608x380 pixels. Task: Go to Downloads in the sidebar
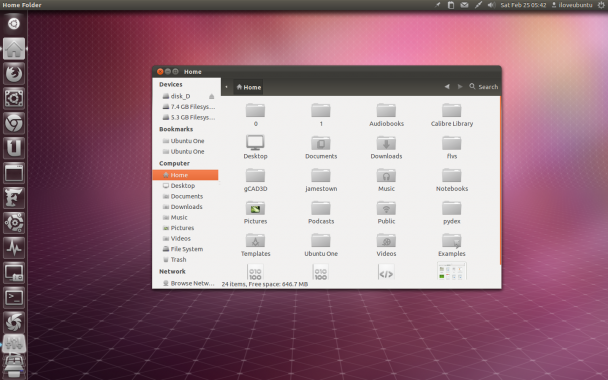[182, 207]
